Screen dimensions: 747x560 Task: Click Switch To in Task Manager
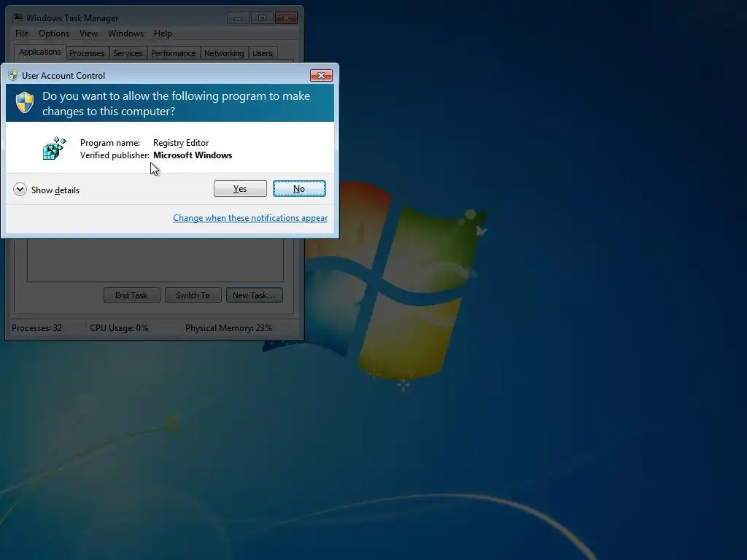[193, 295]
